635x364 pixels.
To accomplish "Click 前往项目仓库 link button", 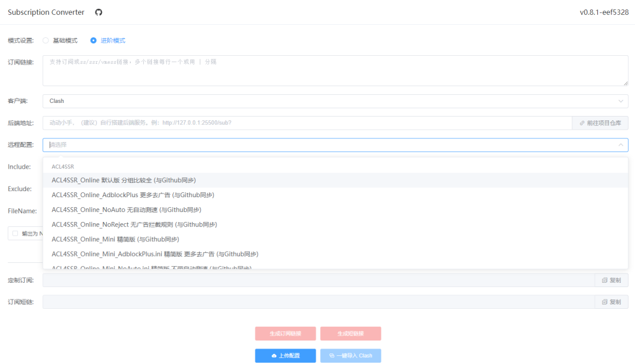I will click(600, 123).
